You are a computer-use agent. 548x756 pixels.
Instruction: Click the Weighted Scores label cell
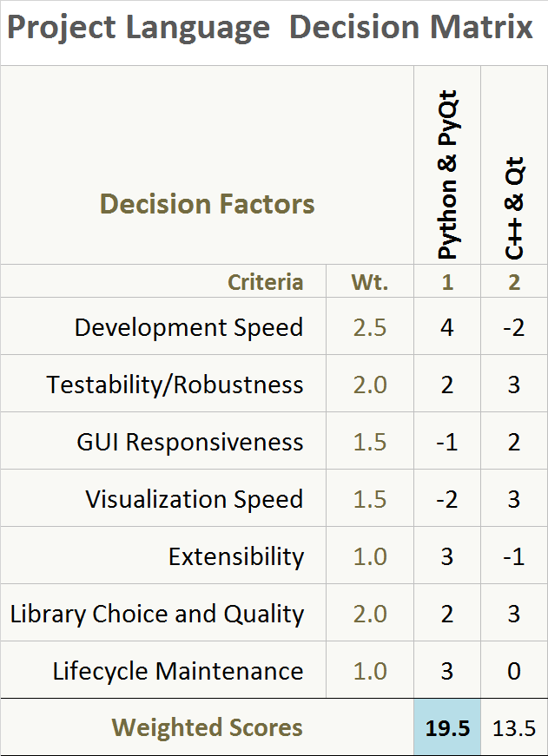(207, 727)
